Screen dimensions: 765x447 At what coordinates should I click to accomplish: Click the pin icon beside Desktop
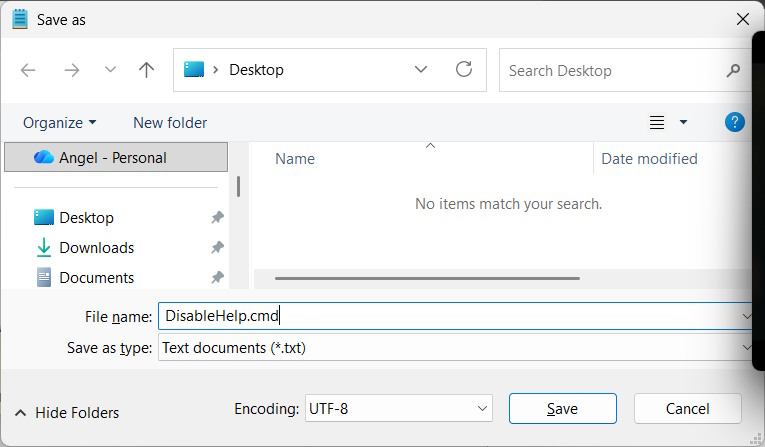[x=217, y=217]
